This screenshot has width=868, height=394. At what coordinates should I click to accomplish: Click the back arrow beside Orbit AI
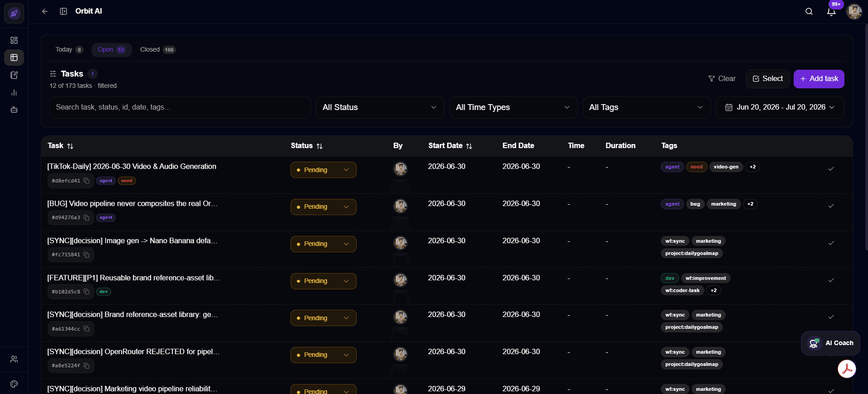pos(45,11)
